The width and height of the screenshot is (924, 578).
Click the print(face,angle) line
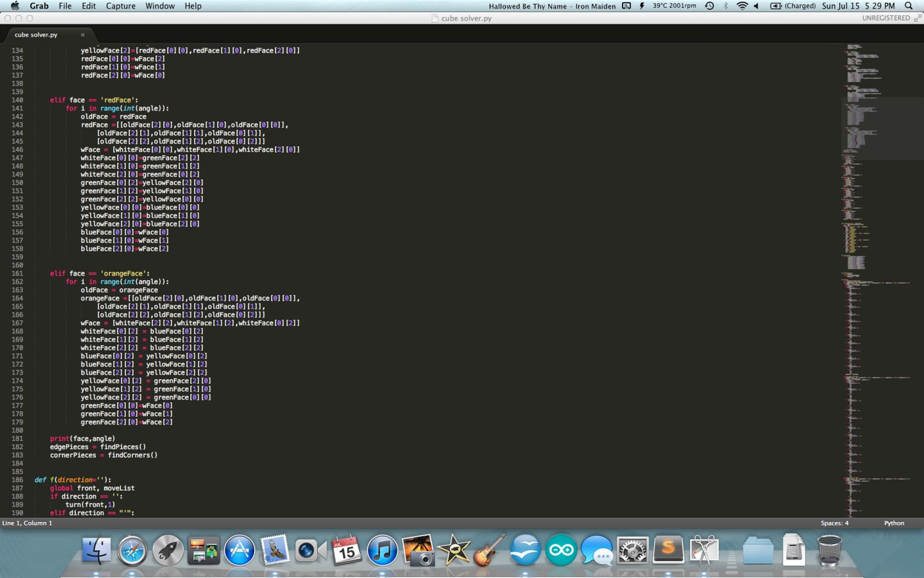click(x=83, y=439)
